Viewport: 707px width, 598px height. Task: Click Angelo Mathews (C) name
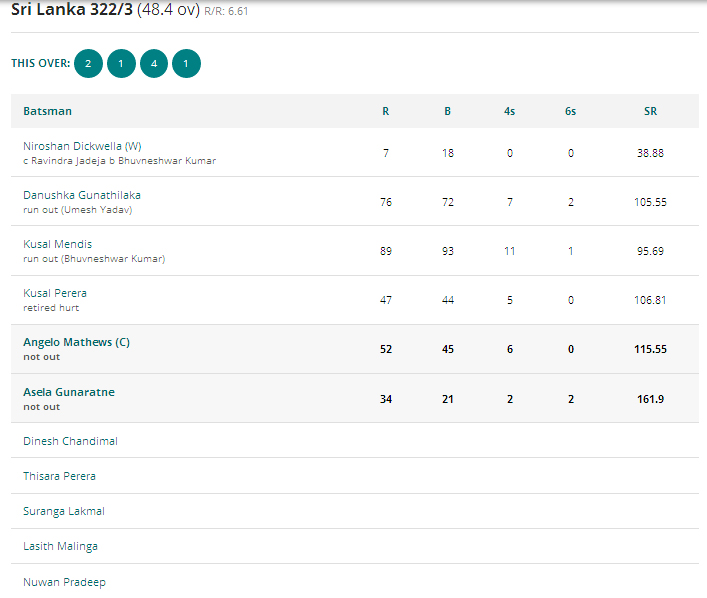tap(76, 342)
